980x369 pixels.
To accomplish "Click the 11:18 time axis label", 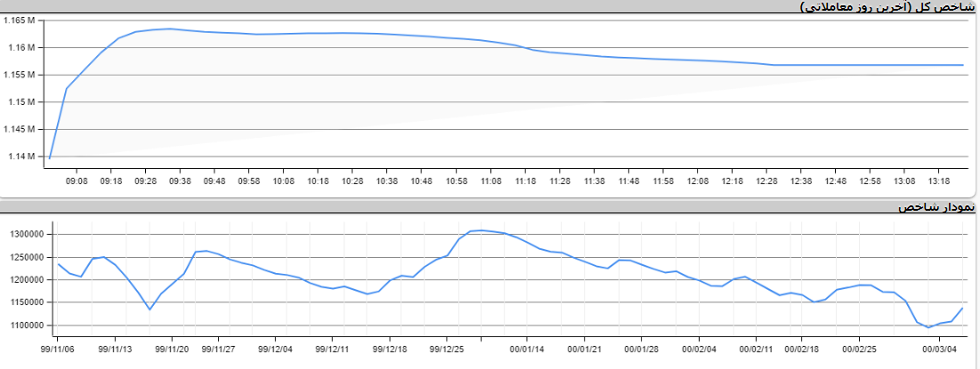I will click(525, 180).
